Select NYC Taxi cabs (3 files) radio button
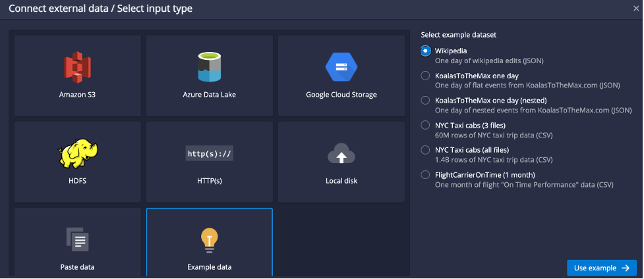Image resolution: width=644 pixels, height=279 pixels. point(426,125)
